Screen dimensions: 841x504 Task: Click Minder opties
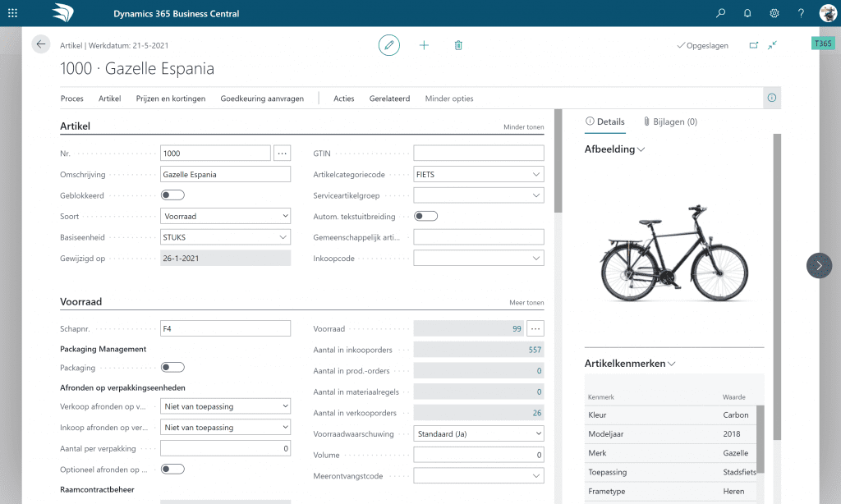(449, 99)
